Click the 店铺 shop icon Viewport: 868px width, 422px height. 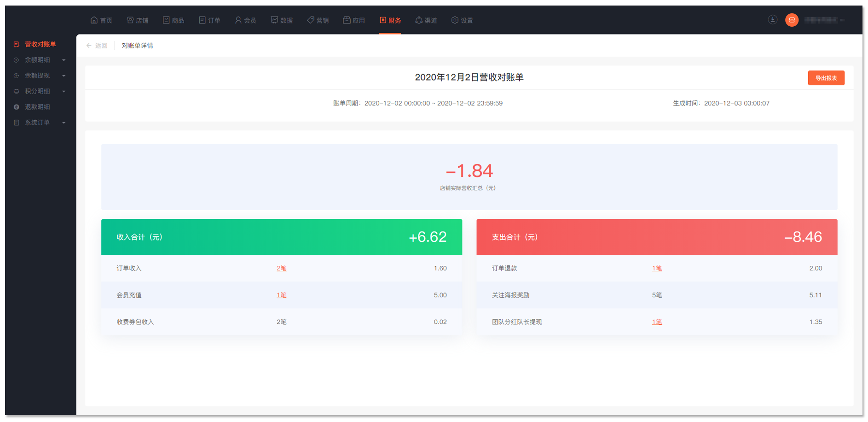pyautogui.click(x=130, y=20)
